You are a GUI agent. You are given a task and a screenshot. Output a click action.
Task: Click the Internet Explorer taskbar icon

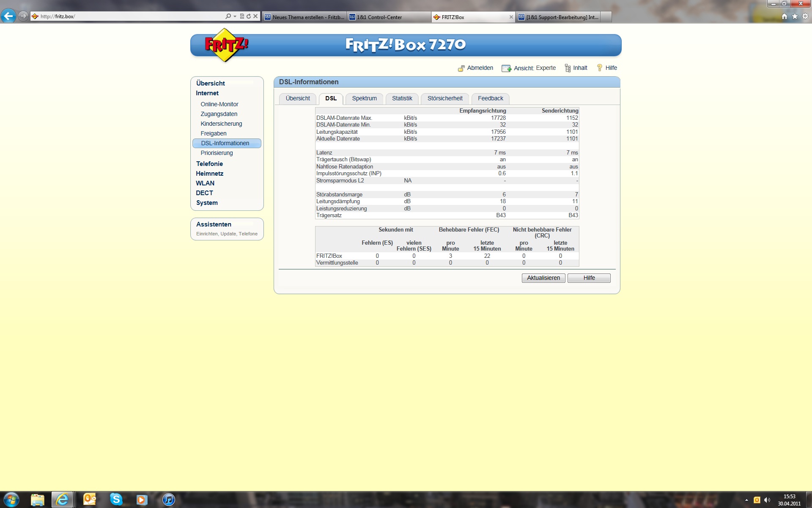[x=62, y=500]
